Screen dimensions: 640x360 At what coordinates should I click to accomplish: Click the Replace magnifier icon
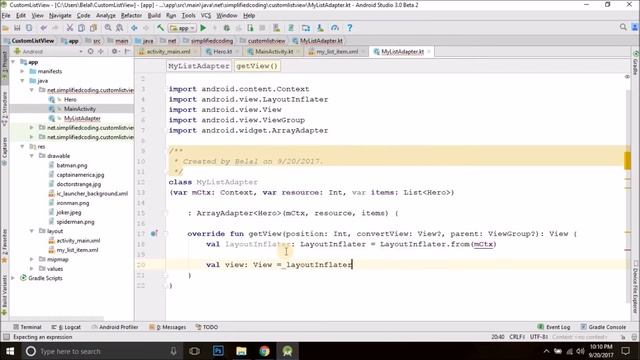tap(120, 28)
